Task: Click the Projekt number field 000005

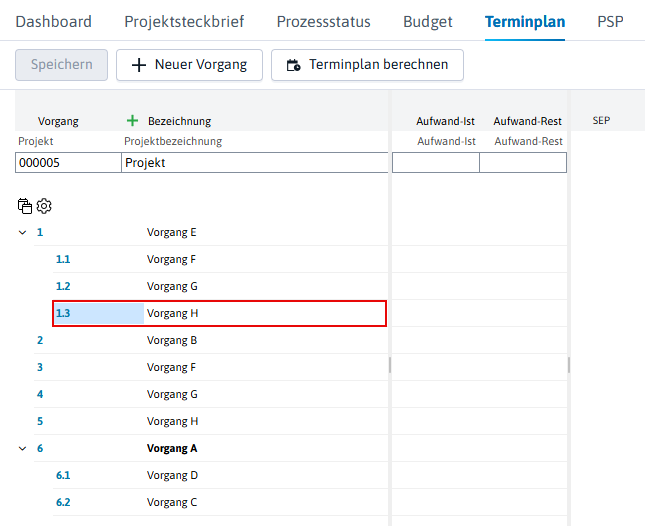Action: pyautogui.click(x=68, y=163)
